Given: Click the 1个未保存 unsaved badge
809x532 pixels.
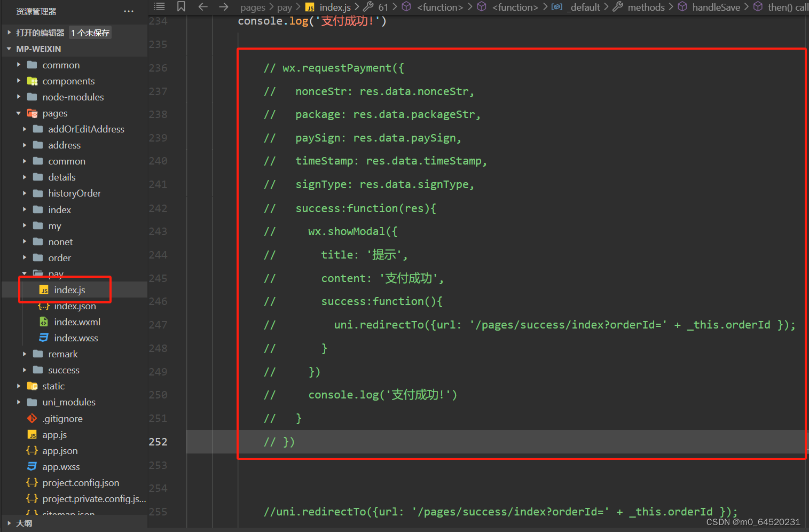Looking at the screenshot, I should (x=90, y=33).
